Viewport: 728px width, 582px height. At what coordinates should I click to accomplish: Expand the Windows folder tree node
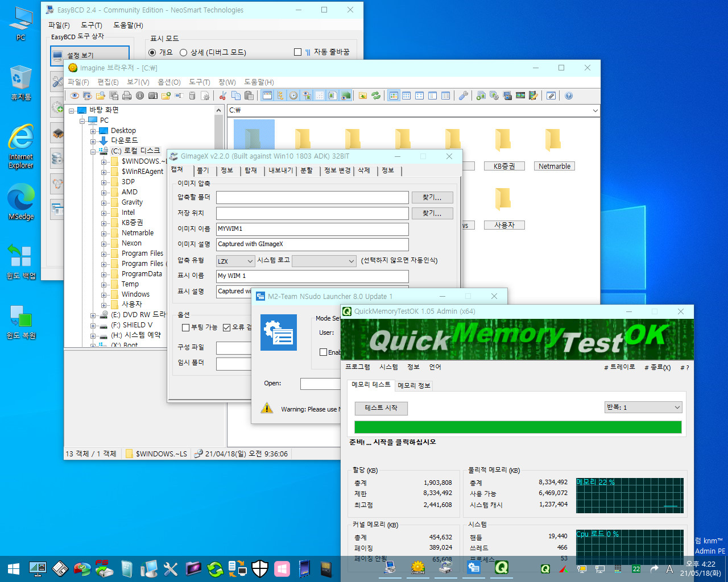(x=104, y=294)
